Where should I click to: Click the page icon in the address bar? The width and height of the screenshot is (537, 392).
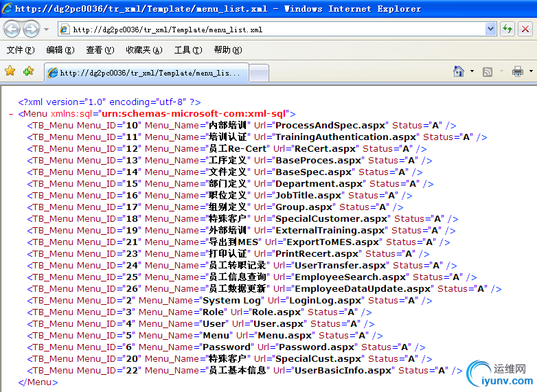click(x=65, y=30)
